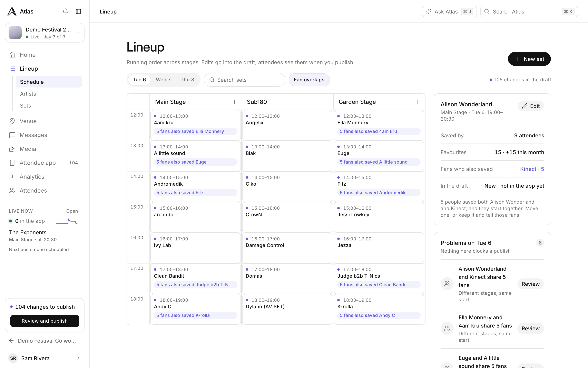Open the Kinect · 5 link
Image resolution: width=588 pixels, height=368 pixels.
(532, 169)
